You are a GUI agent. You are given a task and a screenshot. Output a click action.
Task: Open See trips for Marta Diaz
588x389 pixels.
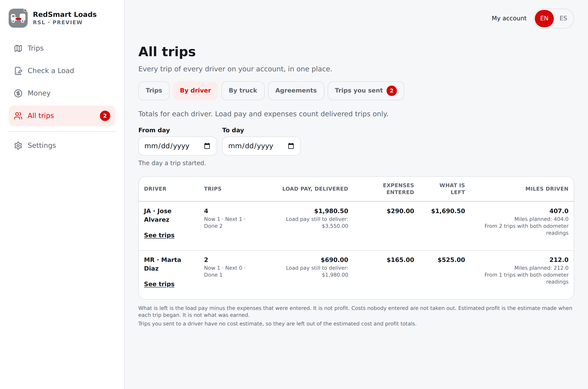pos(159,284)
